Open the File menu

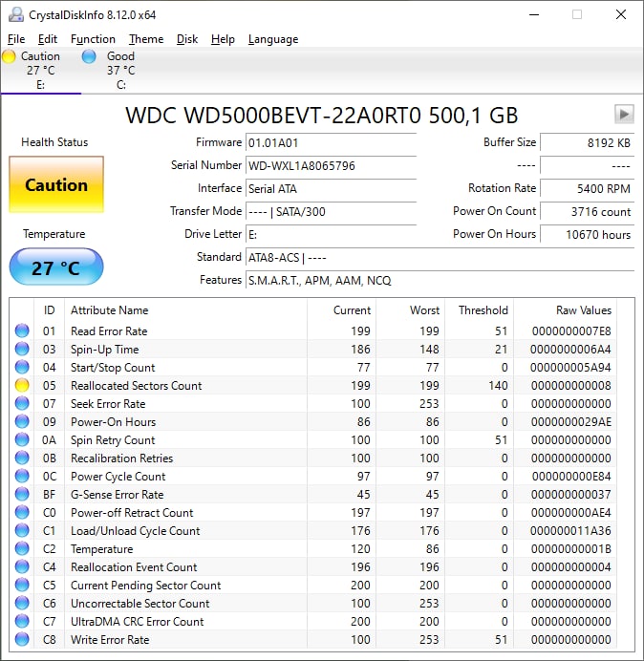[x=16, y=39]
